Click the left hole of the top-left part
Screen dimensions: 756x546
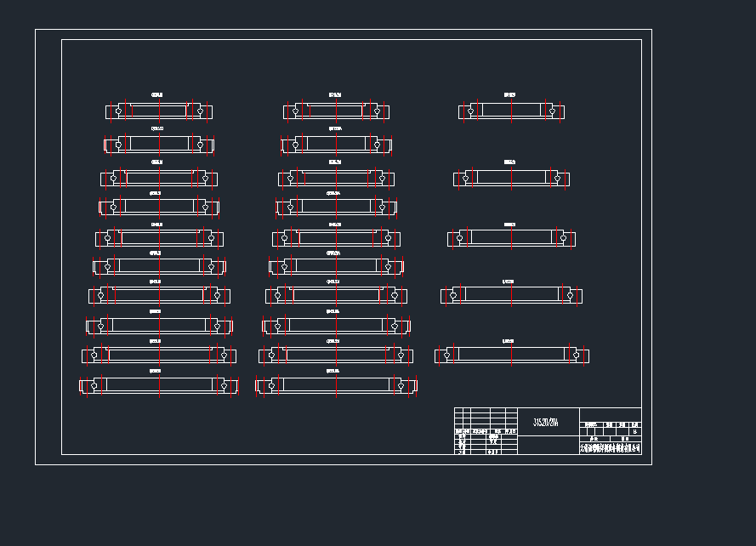coord(119,111)
